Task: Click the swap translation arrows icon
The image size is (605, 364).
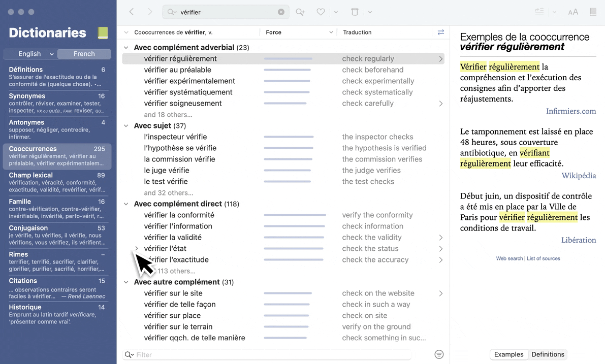Action: coord(440,32)
